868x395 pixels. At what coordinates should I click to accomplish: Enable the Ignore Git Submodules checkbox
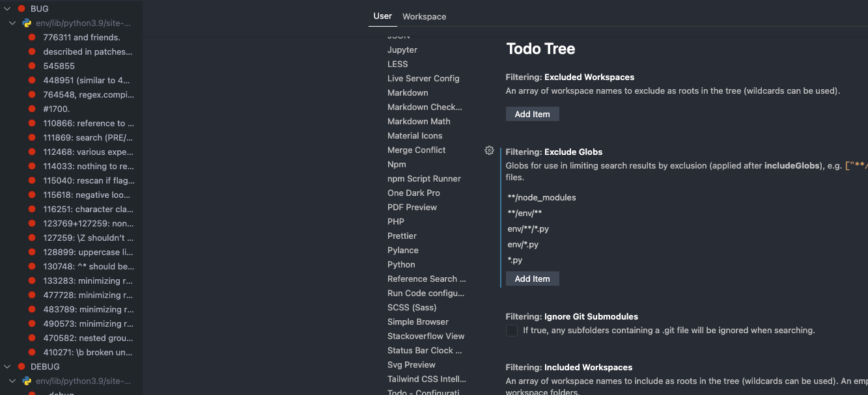pyautogui.click(x=512, y=331)
